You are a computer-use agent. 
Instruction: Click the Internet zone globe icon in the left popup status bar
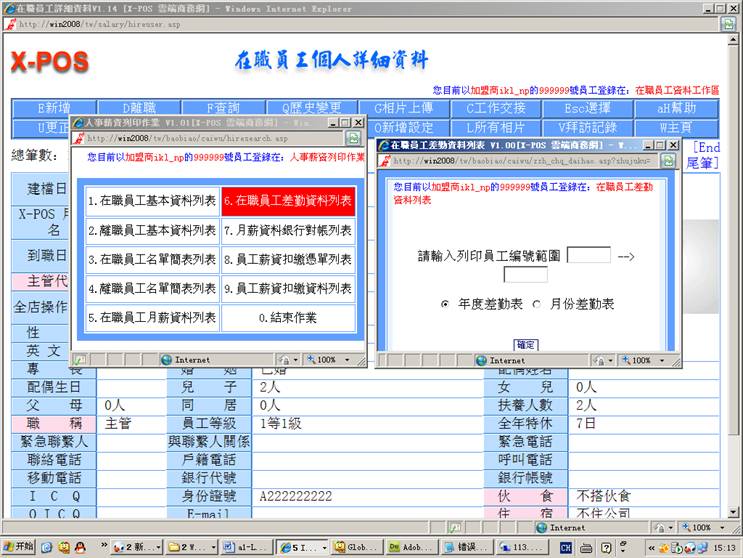(165, 359)
